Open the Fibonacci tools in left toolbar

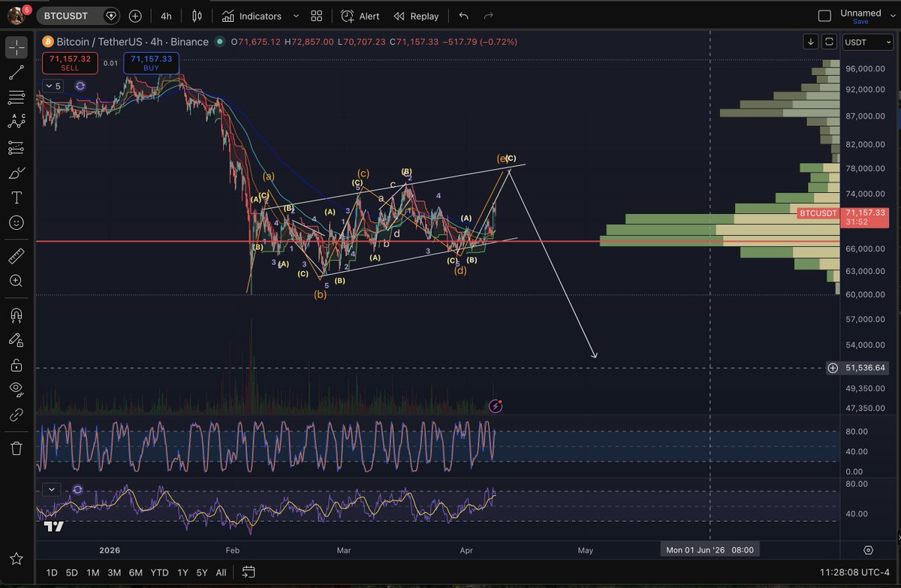click(17, 98)
